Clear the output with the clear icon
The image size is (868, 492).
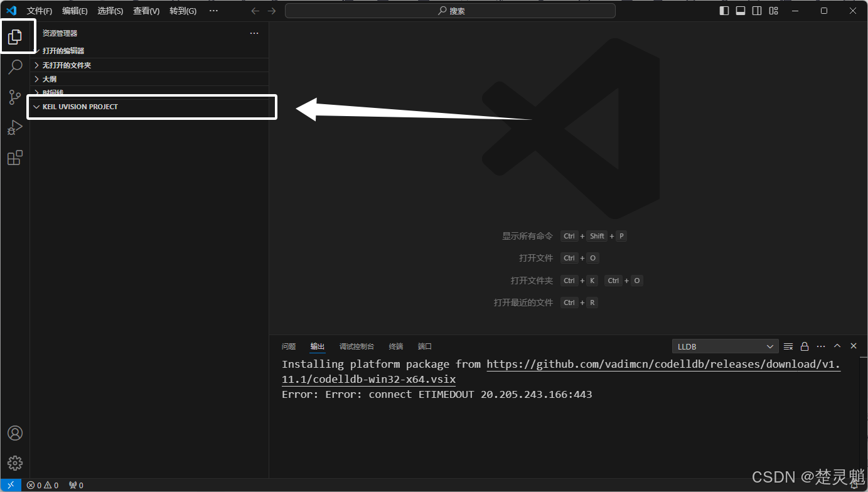pos(788,346)
